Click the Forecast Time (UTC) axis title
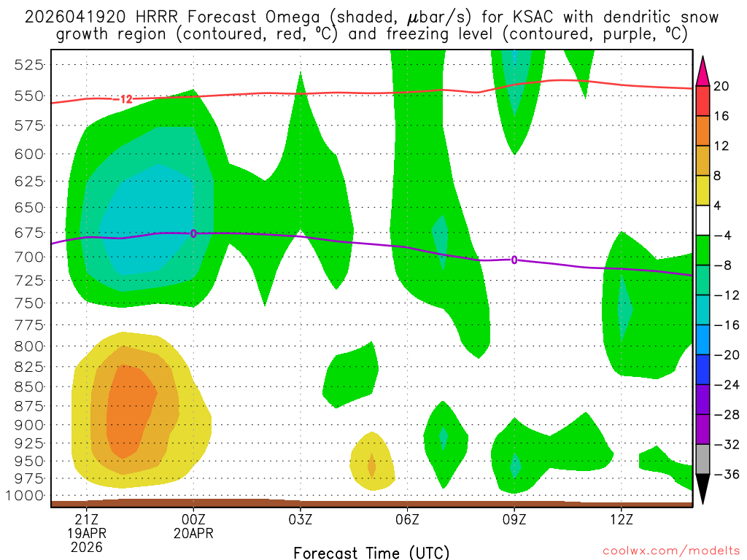 tap(371, 553)
